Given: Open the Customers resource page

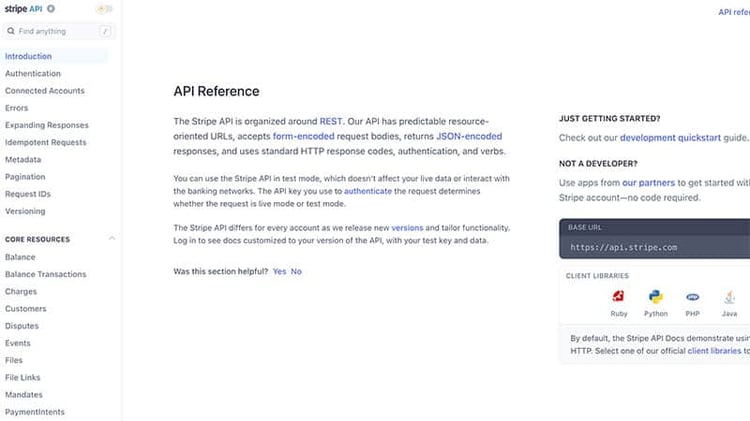Looking at the screenshot, I should click(26, 309).
